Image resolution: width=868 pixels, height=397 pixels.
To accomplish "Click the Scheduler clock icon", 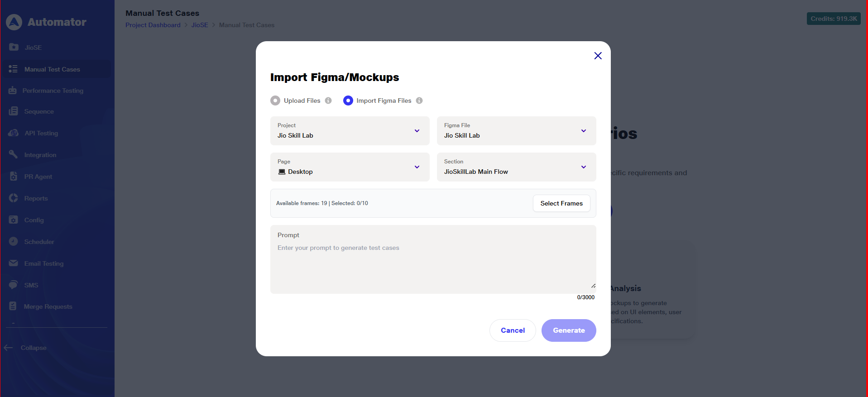I will click(x=14, y=242).
